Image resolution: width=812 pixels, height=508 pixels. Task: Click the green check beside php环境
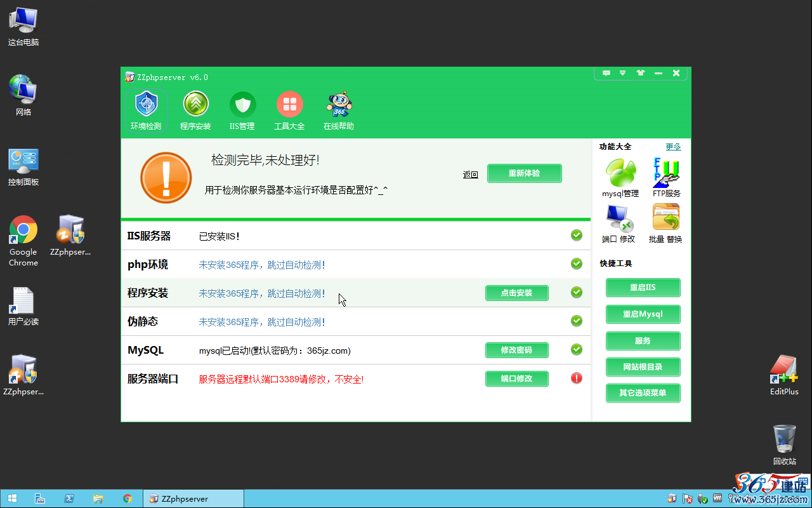pos(577,264)
